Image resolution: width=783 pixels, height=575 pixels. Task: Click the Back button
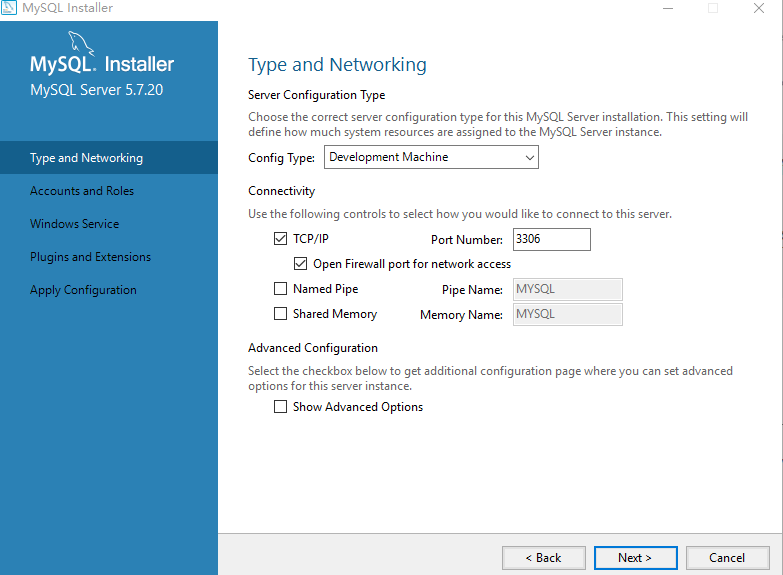pyautogui.click(x=544, y=558)
